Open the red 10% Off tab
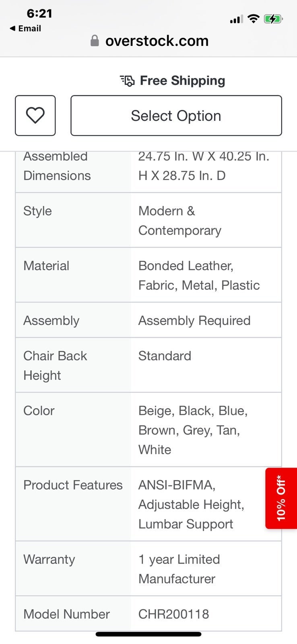Screen dimensions: 297x644 [281, 498]
